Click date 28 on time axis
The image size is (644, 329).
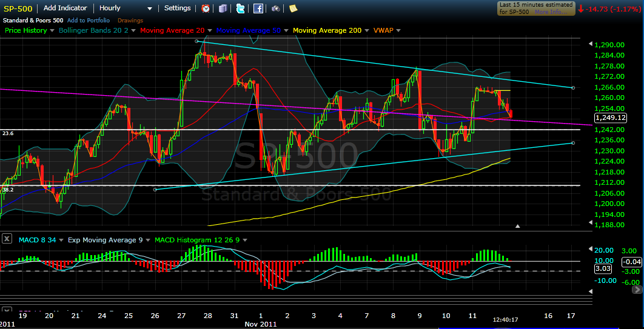click(207, 316)
